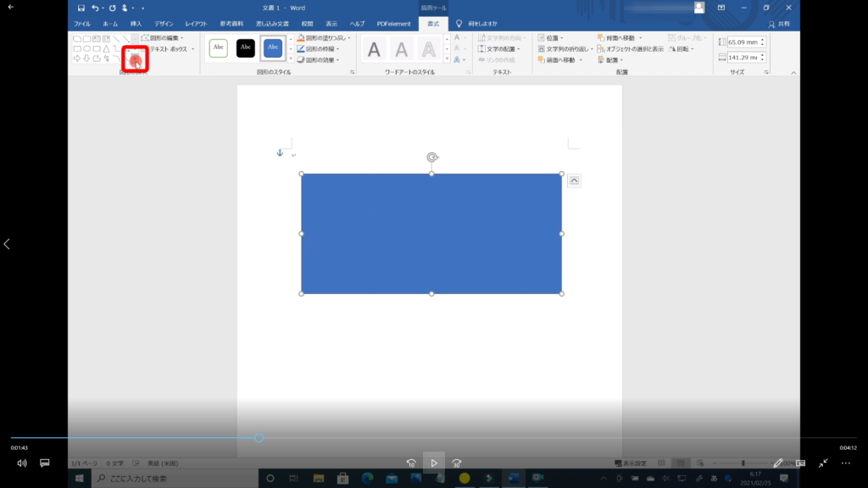Mute the video using the speaker icon
The height and width of the screenshot is (488, 868).
point(22,463)
